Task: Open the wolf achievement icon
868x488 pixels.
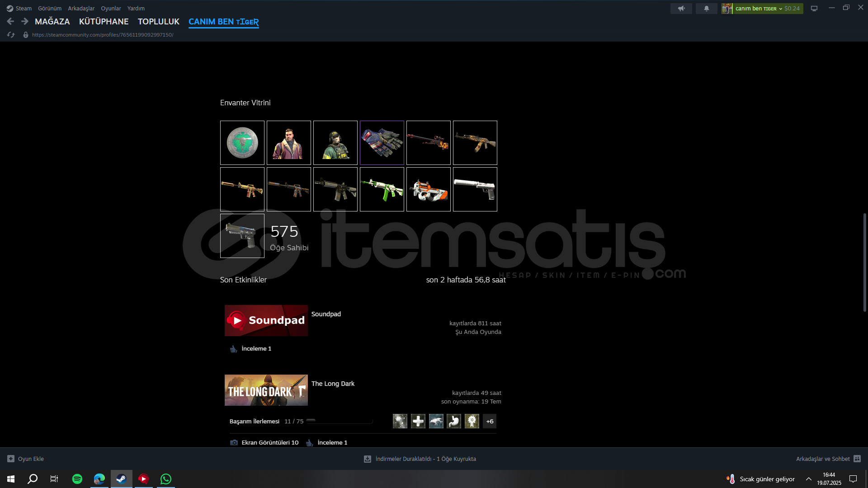Action: pos(436,421)
